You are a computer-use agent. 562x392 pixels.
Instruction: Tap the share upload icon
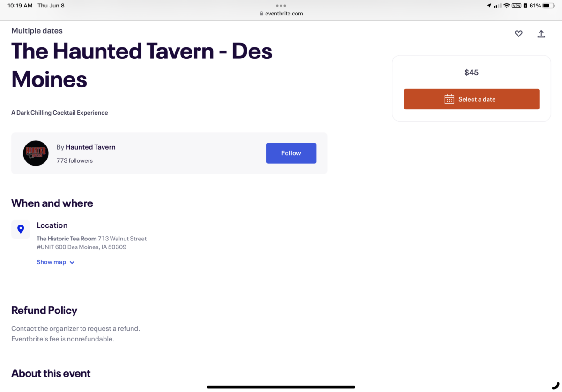541,34
